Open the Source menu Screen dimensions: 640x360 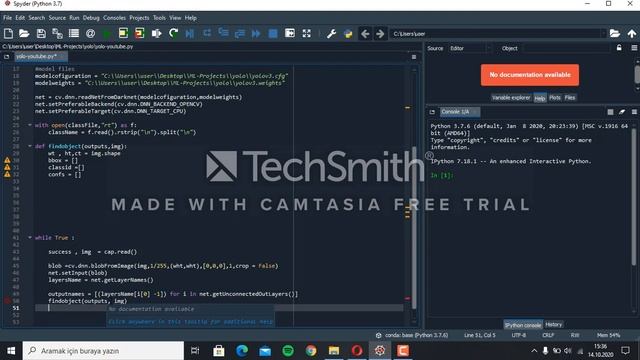tap(57, 18)
